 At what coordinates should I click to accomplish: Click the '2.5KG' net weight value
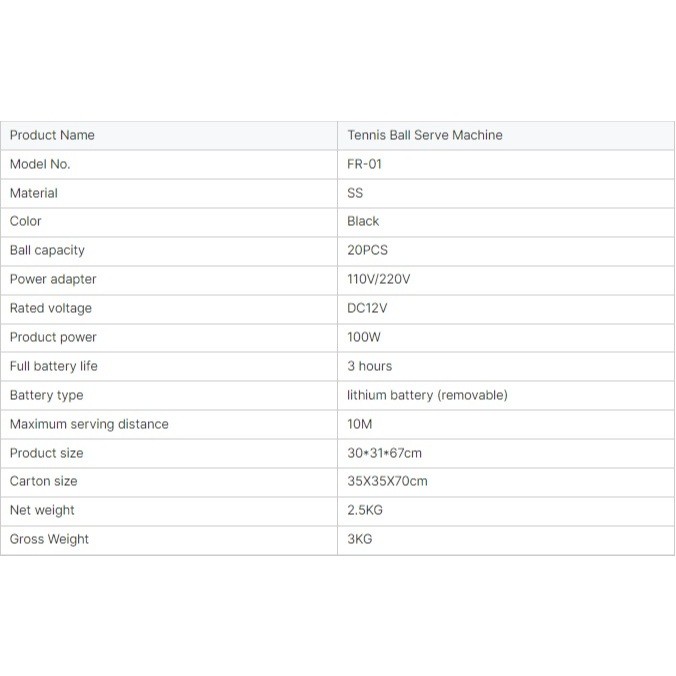coord(365,510)
